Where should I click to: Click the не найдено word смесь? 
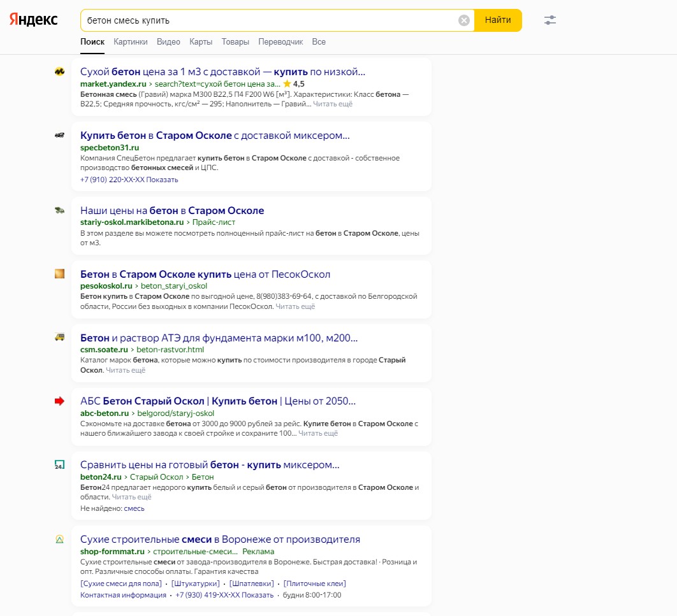(135, 508)
